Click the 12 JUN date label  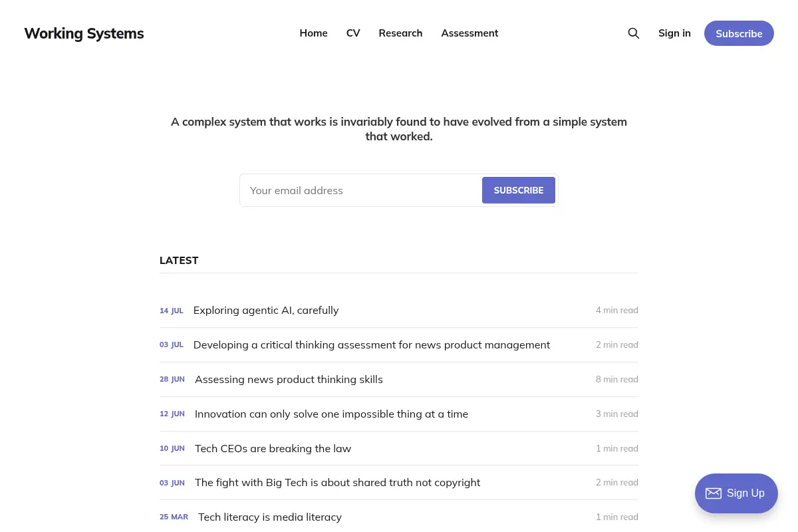(172, 414)
